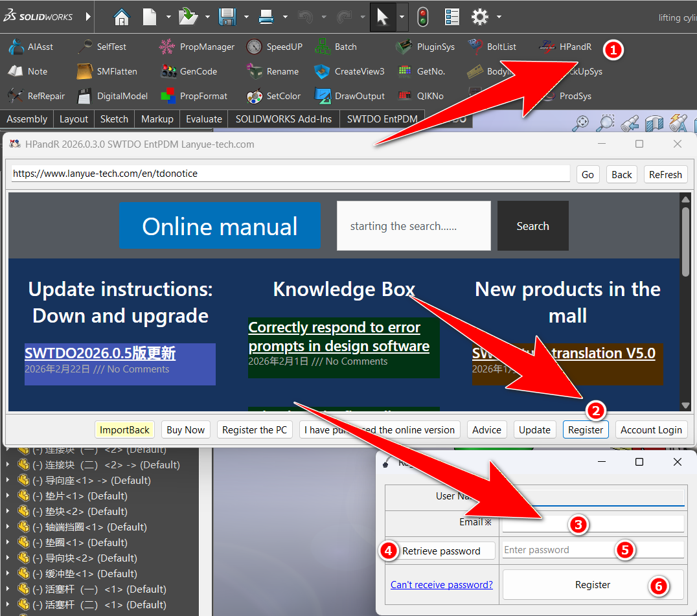Launch CreateView3 tool
Viewport: 697px width, 616px height.
coord(349,71)
